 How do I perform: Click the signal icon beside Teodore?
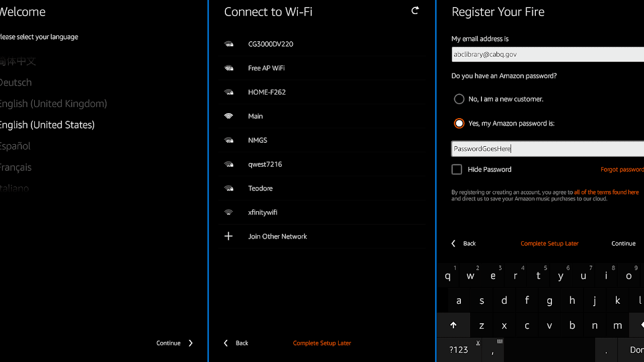[x=229, y=189]
